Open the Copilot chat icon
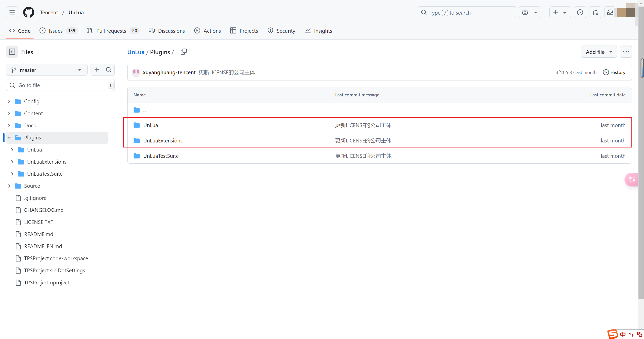This screenshot has width=644, height=339. (525, 12)
